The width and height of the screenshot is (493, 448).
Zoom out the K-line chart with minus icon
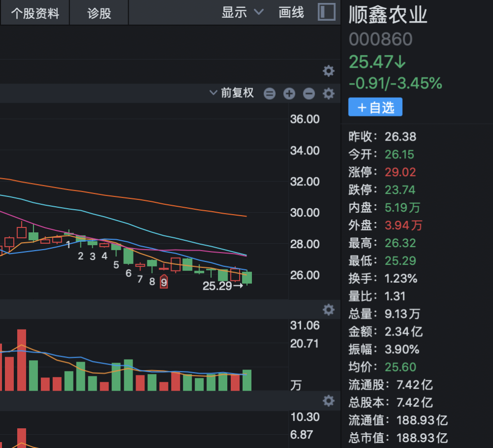309,93
